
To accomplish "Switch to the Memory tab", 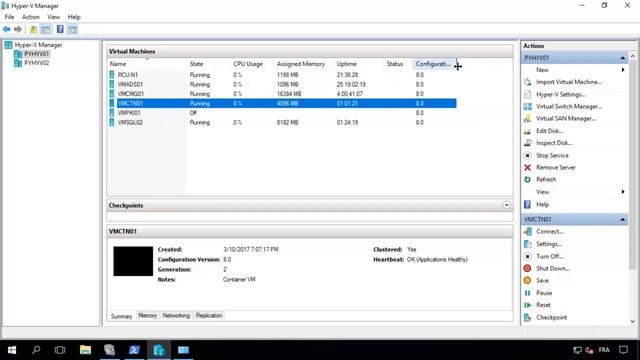I will click(x=147, y=316).
